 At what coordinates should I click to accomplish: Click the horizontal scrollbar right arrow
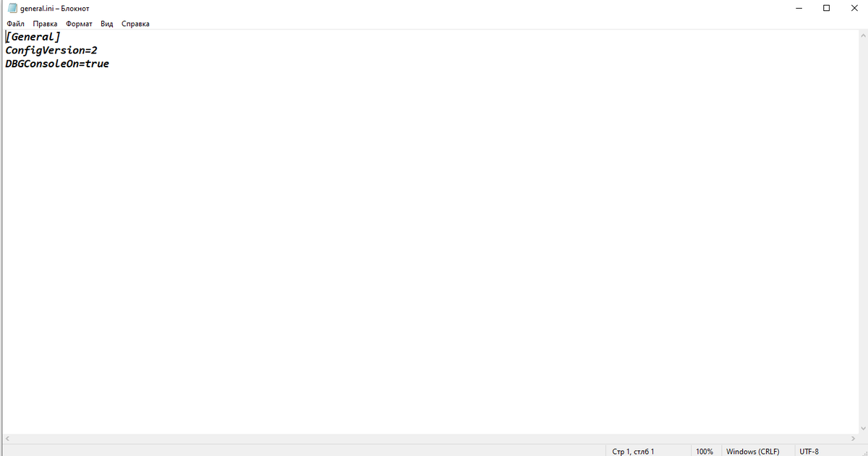coord(852,439)
